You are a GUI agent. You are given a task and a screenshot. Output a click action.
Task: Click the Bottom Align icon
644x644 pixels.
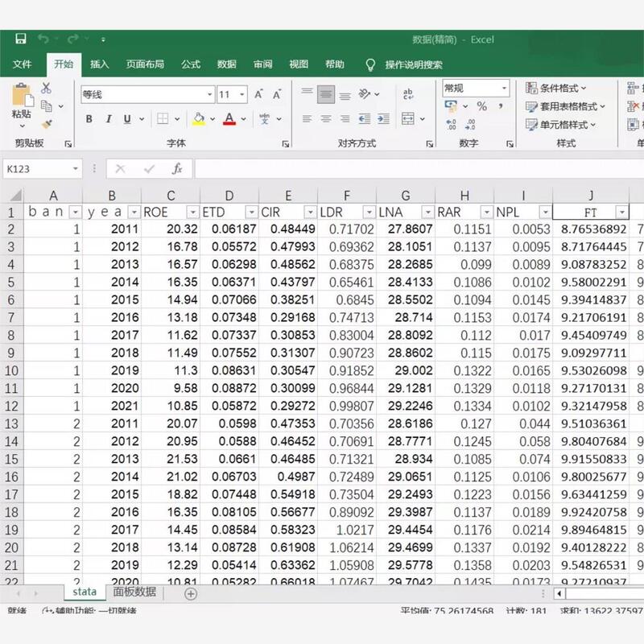[345, 95]
